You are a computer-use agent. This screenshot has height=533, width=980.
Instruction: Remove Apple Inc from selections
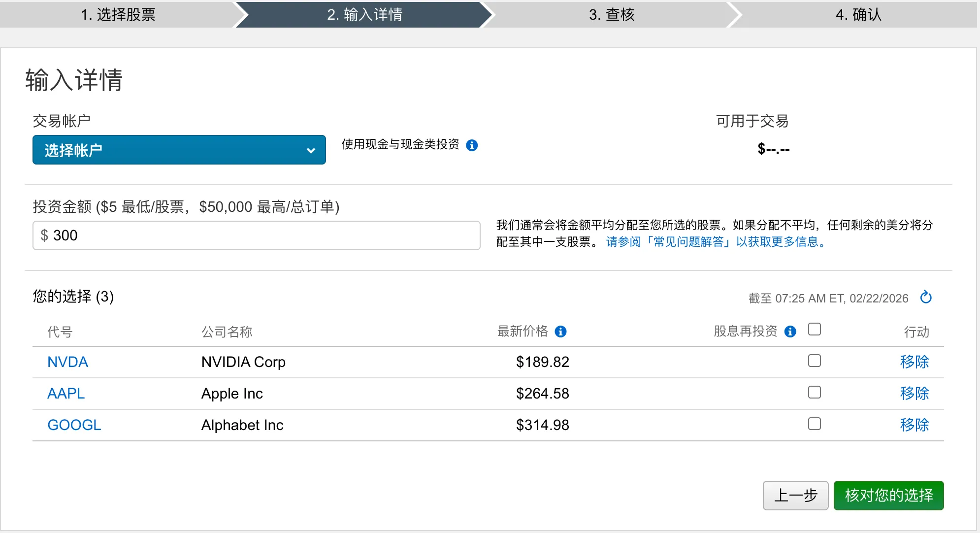914,393
